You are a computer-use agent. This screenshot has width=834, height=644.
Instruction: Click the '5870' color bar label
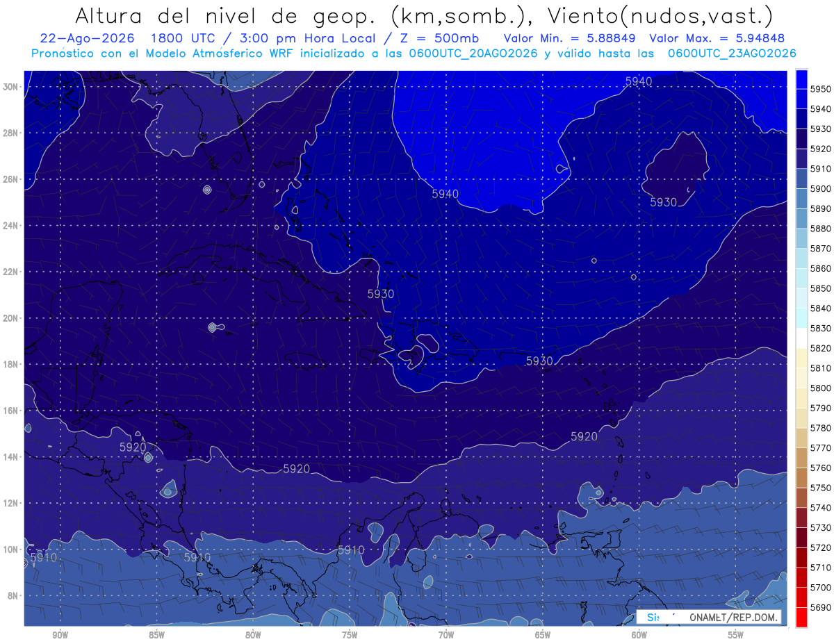coord(820,248)
